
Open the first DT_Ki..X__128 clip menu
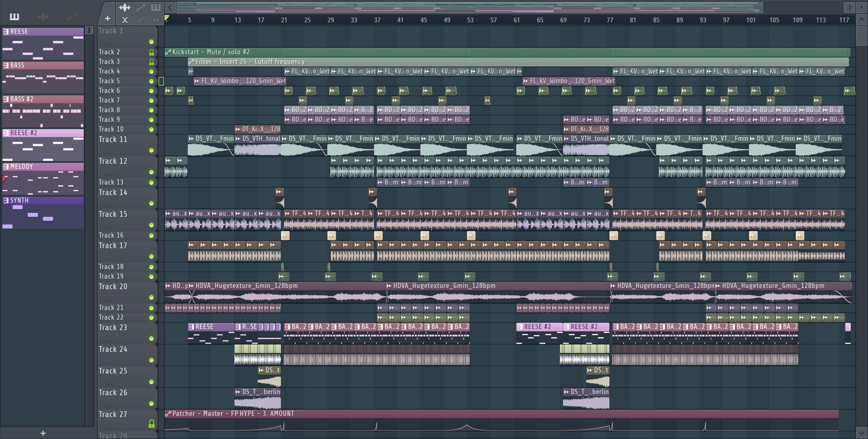tap(238, 129)
